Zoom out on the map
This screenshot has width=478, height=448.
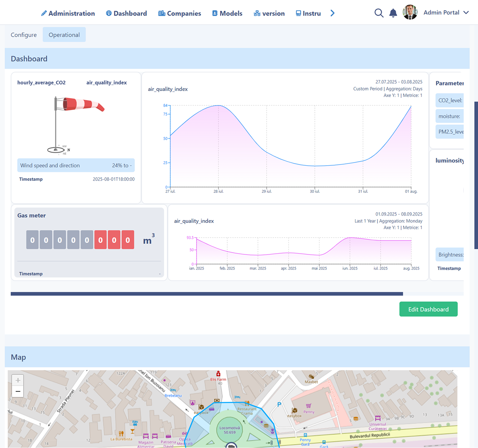pos(18,391)
